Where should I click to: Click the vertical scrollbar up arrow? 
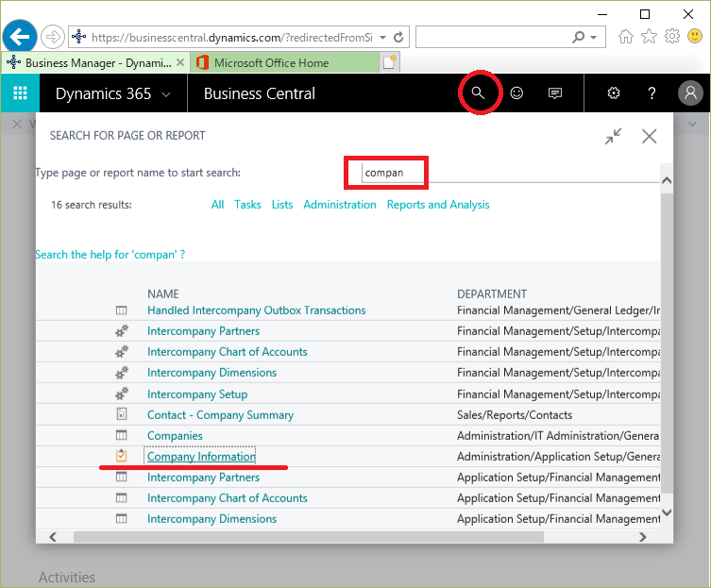pos(667,180)
